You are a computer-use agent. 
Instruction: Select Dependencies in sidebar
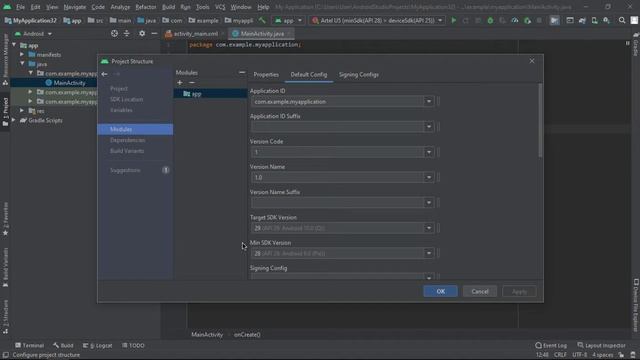coord(127,140)
